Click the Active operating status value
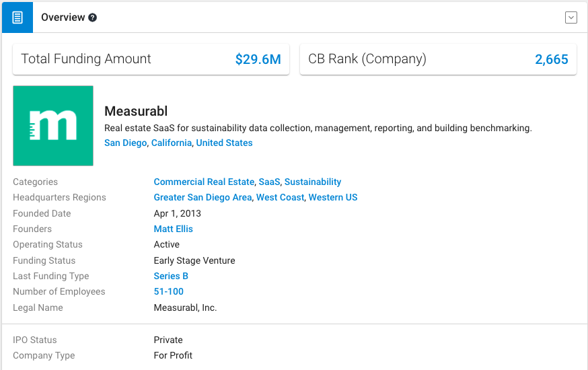The image size is (588, 370). [x=166, y=244]
